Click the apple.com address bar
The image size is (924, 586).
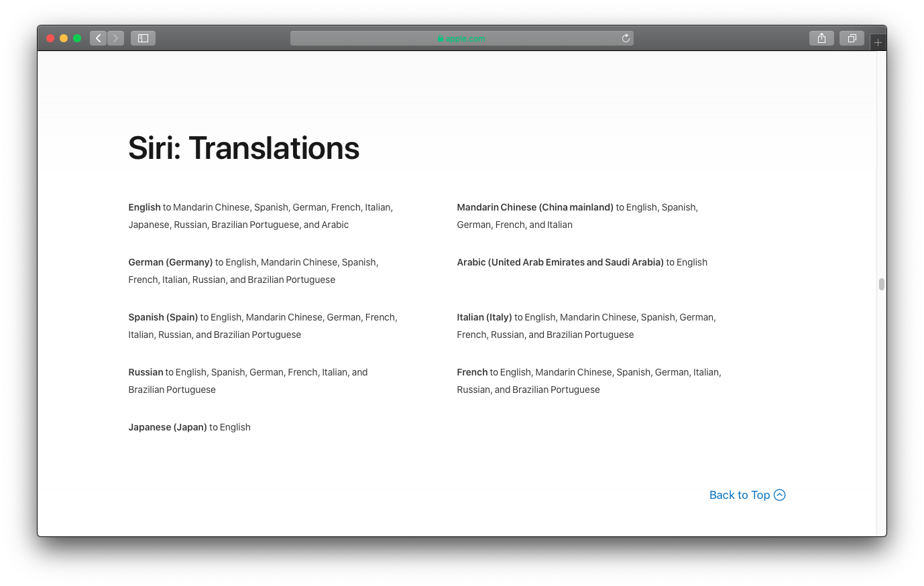pyautogui.click(x=462, y=38)
